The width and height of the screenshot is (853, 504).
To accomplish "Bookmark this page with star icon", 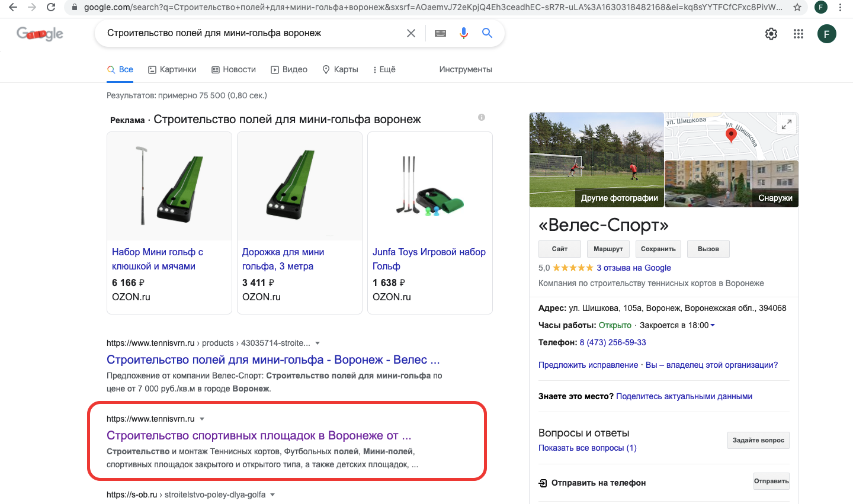I will coord(797,8).
